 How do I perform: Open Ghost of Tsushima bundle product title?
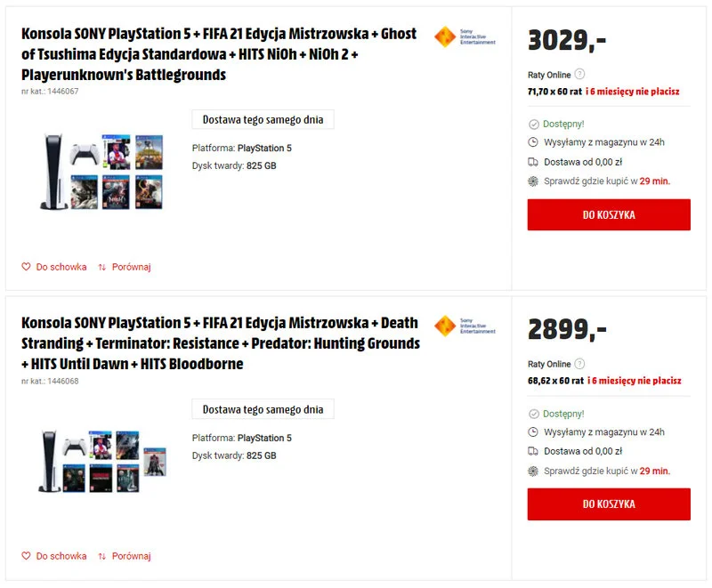[219, 54]
